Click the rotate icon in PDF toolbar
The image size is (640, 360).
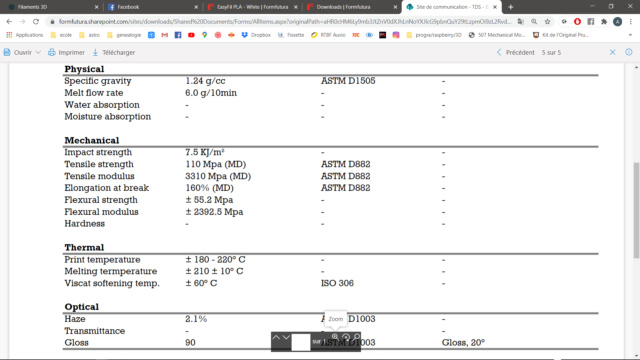pos(346,337)
